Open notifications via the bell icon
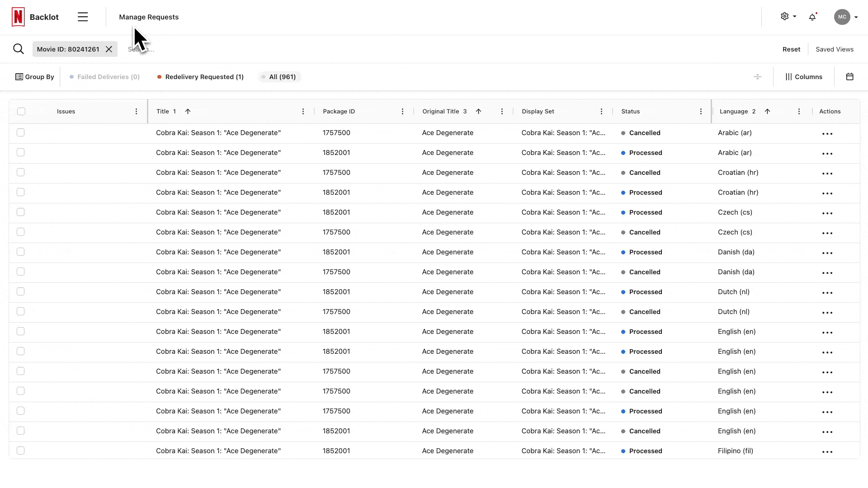The image size is (868, 488). pos(812,17)
